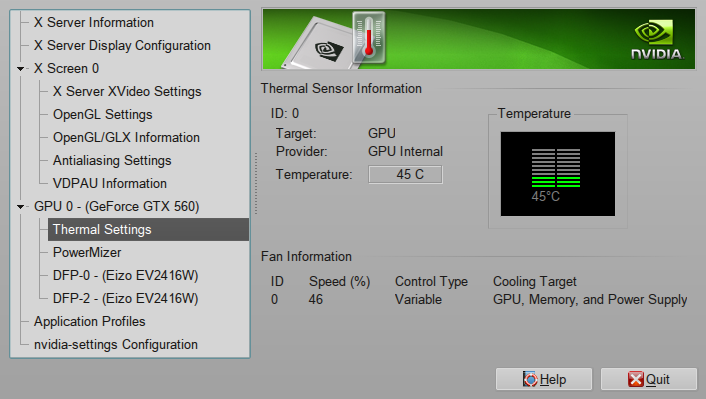This screenshot has height=399, width=706.
Task: Click the GPU chip image in the banner
Action: (317, 45)
